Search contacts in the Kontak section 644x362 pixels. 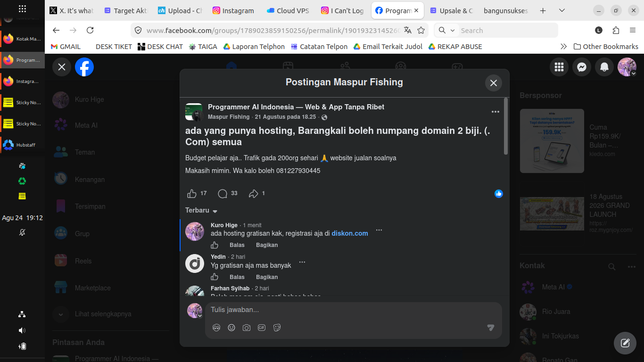(612, 267)
